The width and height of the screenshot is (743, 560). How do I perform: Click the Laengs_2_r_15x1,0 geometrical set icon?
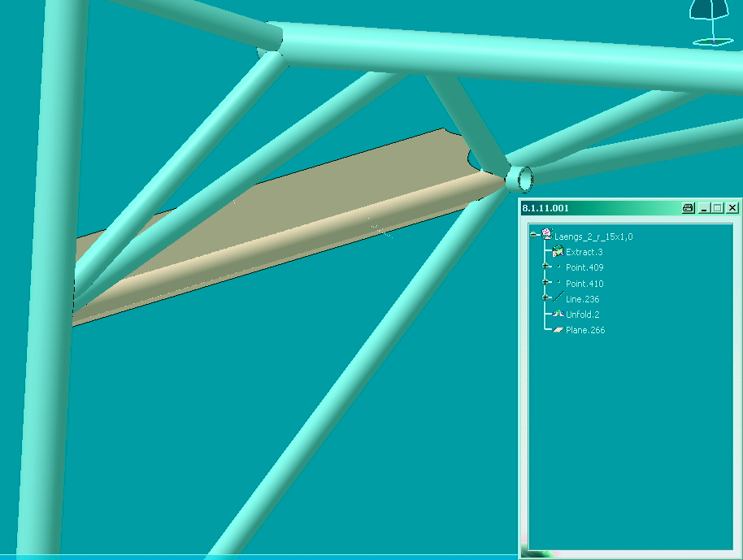pos(546,234)
